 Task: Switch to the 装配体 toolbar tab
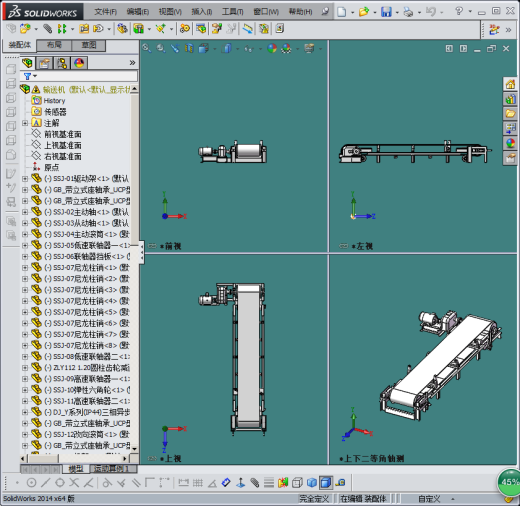tap(20, 45)
